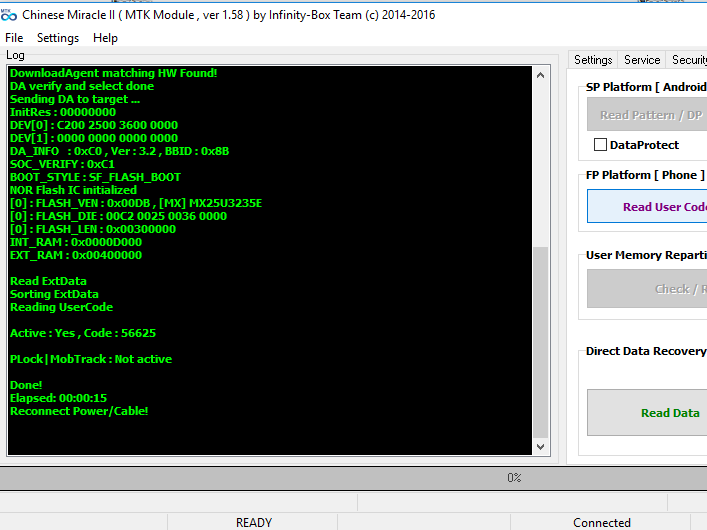Image resolution: width=707 pixels, height=530 pixels.
Task: Switch to the Service tab
Action: pyautogui.click(x=642, y=60)
